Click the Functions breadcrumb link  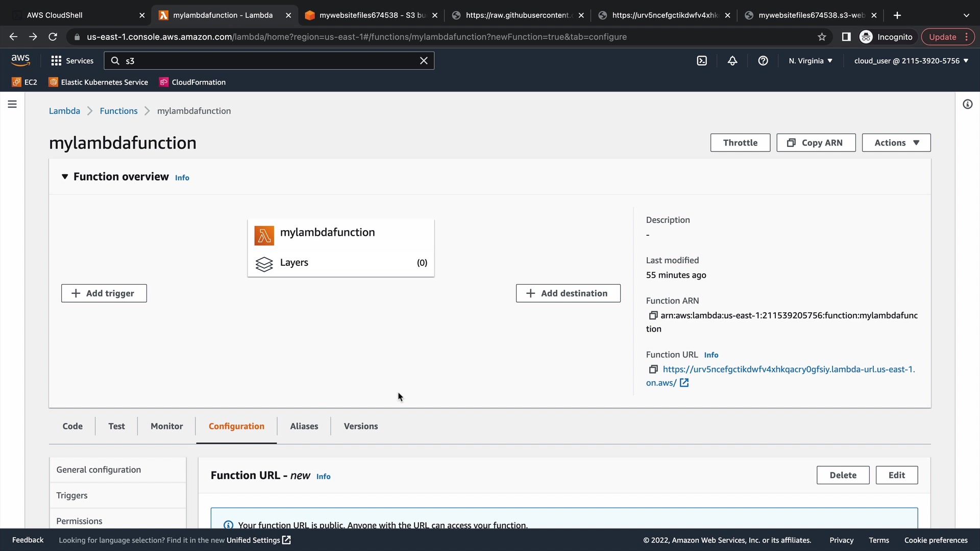point(118,111)
